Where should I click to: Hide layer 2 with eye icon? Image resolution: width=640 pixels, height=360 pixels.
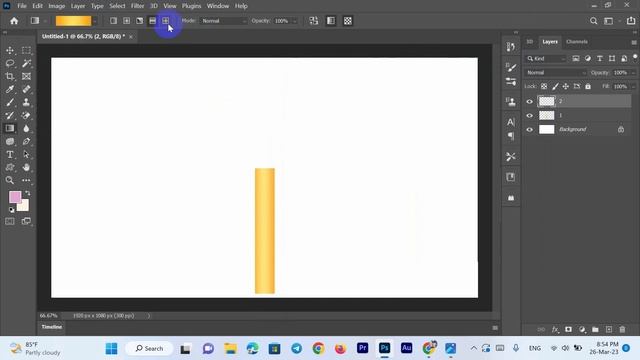click(x=529, y=102)
